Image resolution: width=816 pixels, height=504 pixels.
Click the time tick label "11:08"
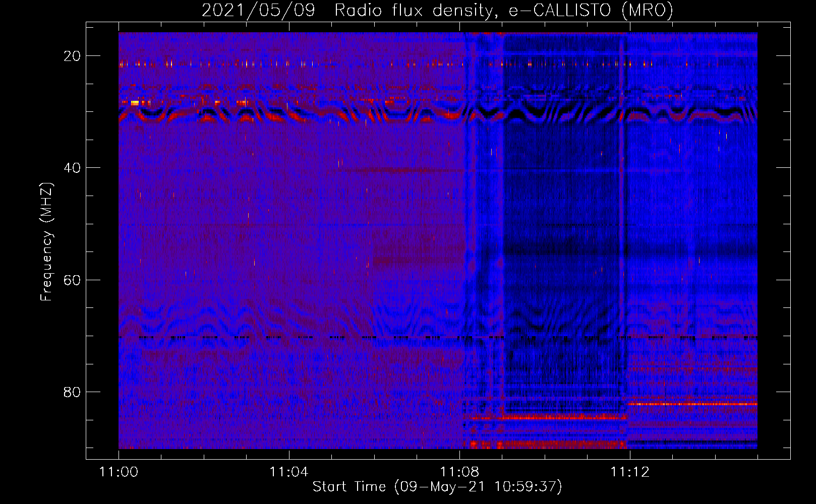pyautogui.click(x=459, y=472)
